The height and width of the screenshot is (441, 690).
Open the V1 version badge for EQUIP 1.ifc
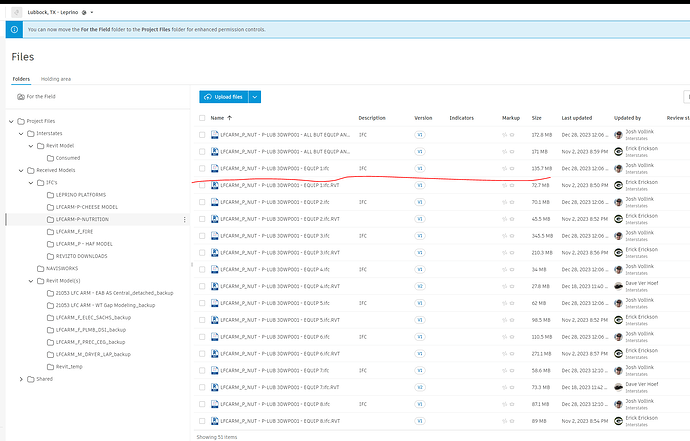pos(420,169)
